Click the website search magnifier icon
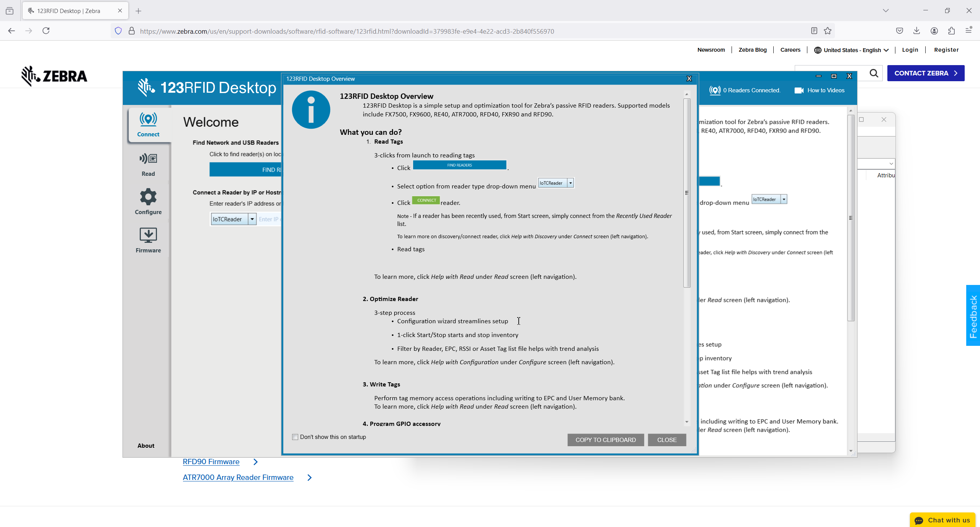This screenshot has width=980, height=527. (874, 73)
